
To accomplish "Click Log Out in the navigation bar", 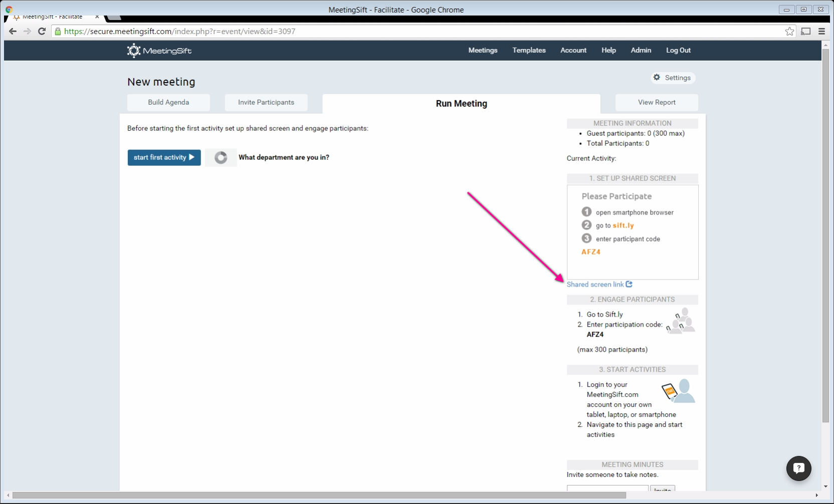I will coord(678,50).
